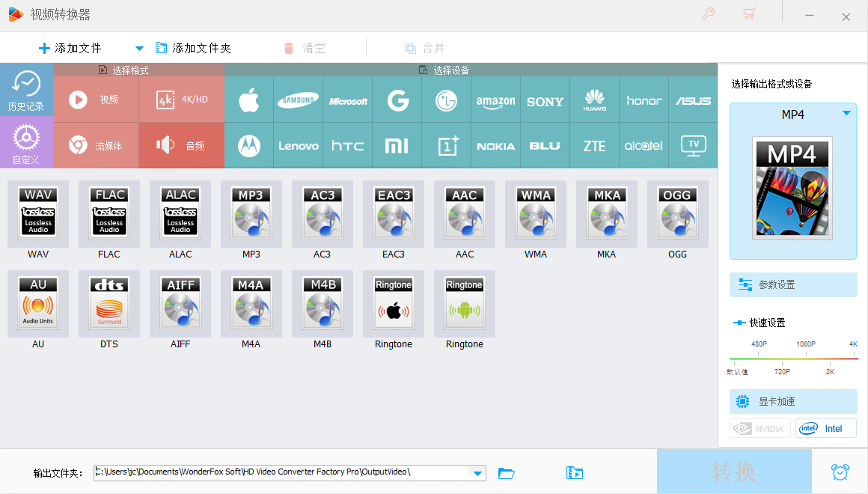Pick the ALAC lossless audio format
Image resolution: width=868 pixels, height=494 pixels.
point(180,214)
